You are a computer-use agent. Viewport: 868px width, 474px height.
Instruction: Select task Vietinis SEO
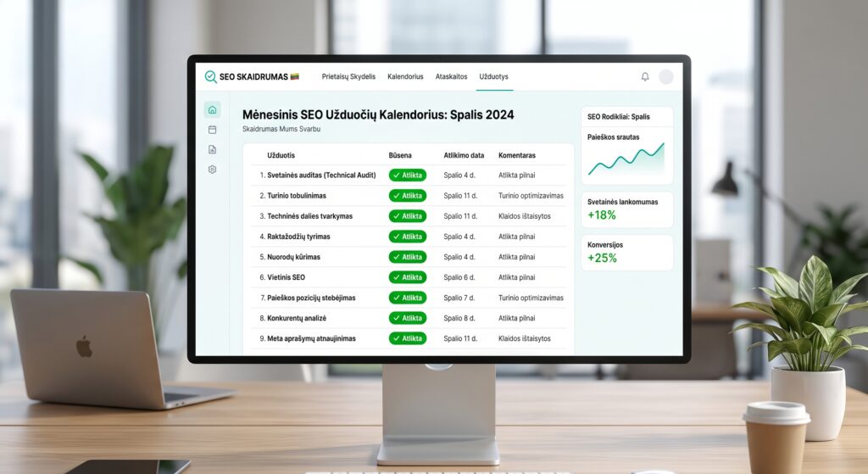(286, 277)
